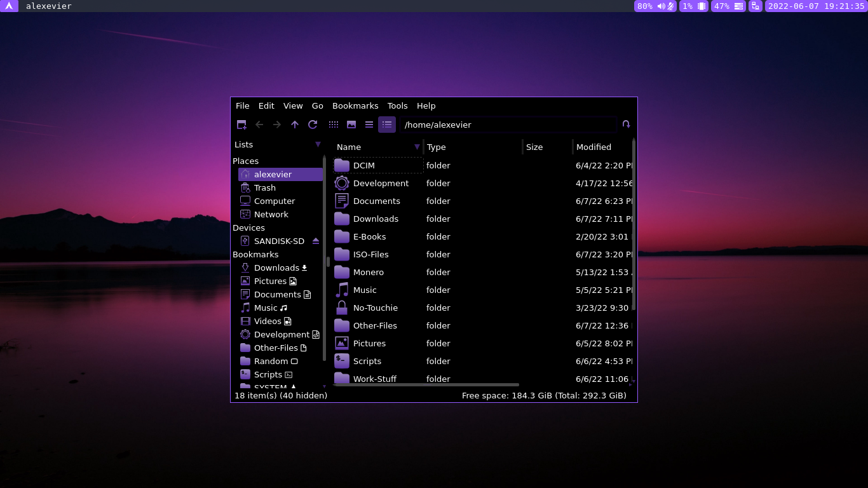
Task: Select the Downloads folder icon in the file list
Action: tap(342, 219)
